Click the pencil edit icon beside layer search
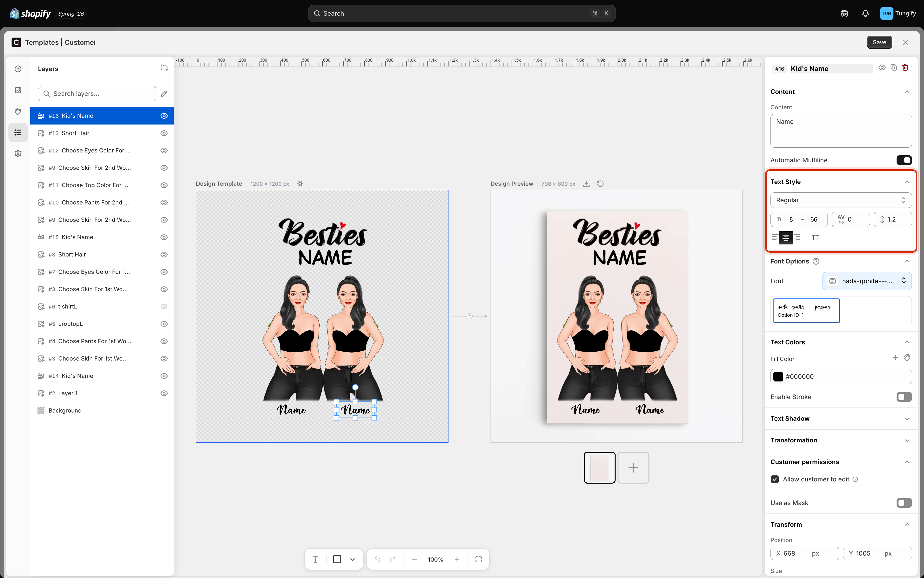This screenshot has height=578, width=924. coord(164,94)
